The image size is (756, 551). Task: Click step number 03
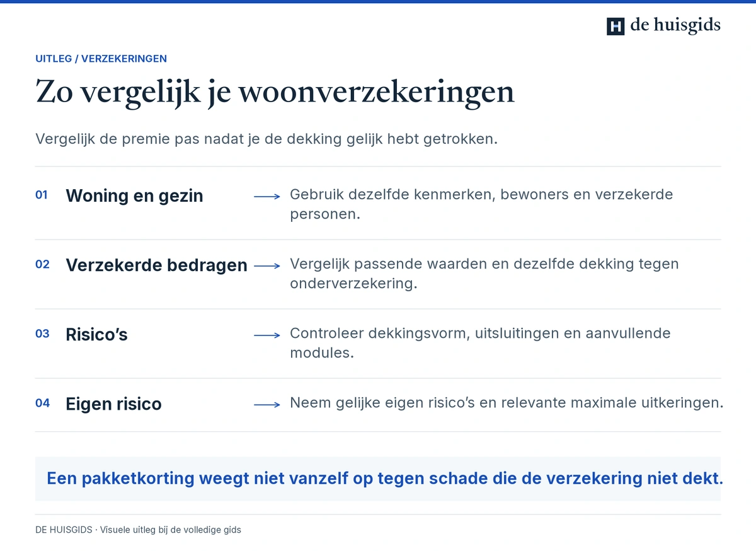coord(42,334)
